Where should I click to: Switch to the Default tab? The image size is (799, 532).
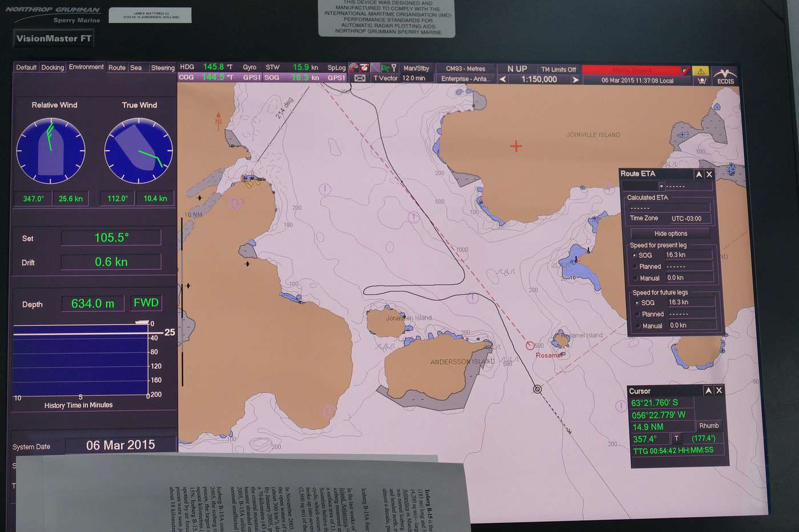tap(26, 67)
